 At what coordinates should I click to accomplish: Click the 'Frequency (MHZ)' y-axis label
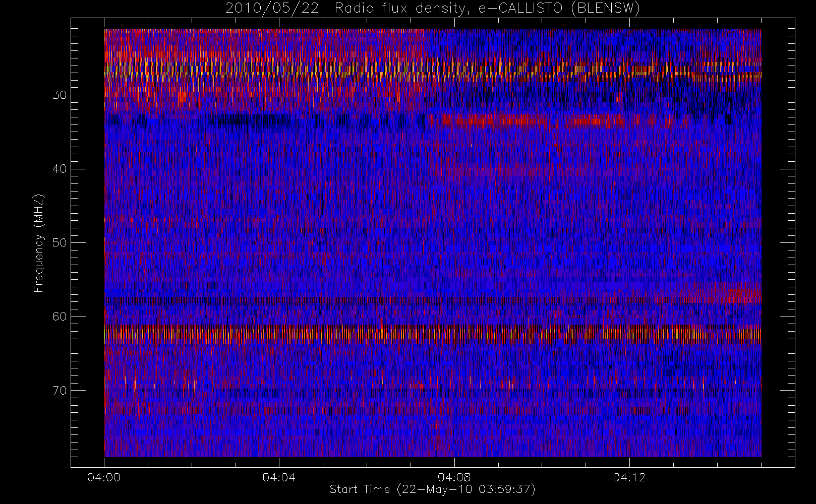coord(39,243)
